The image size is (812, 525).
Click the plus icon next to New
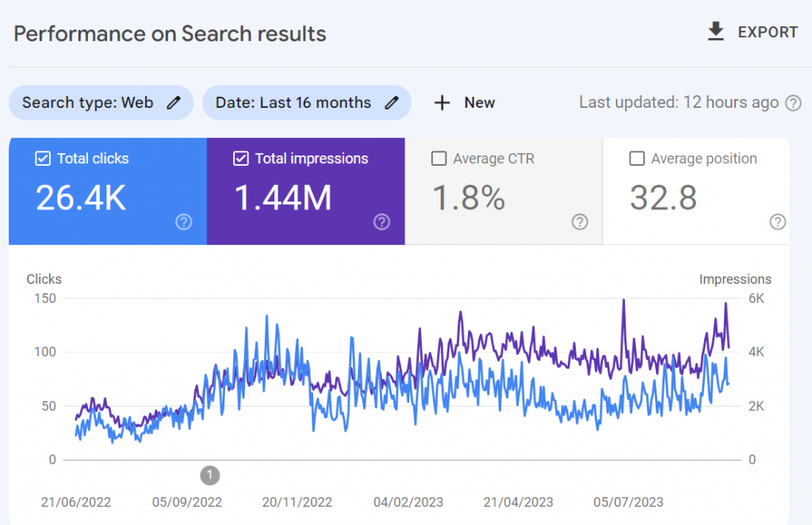coord(442,102)
